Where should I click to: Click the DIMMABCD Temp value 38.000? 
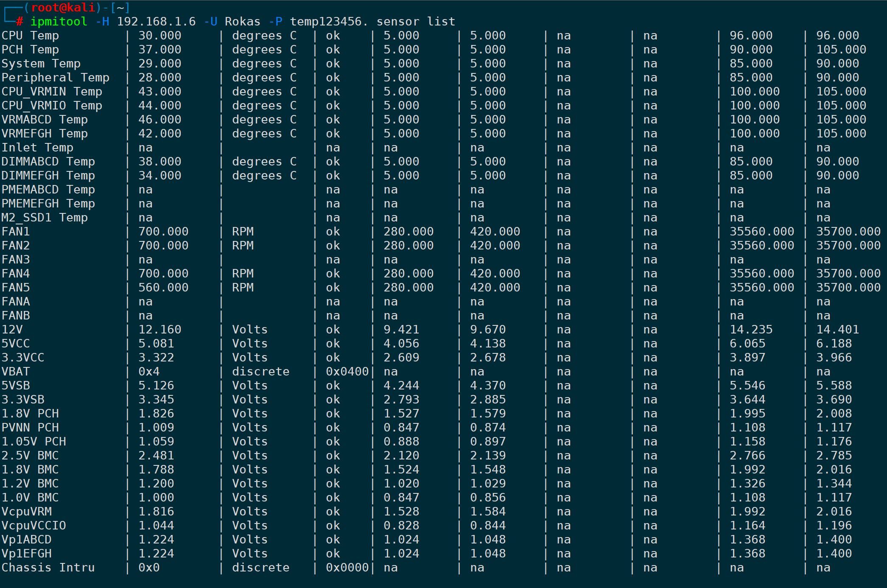(x=159, y=162)
